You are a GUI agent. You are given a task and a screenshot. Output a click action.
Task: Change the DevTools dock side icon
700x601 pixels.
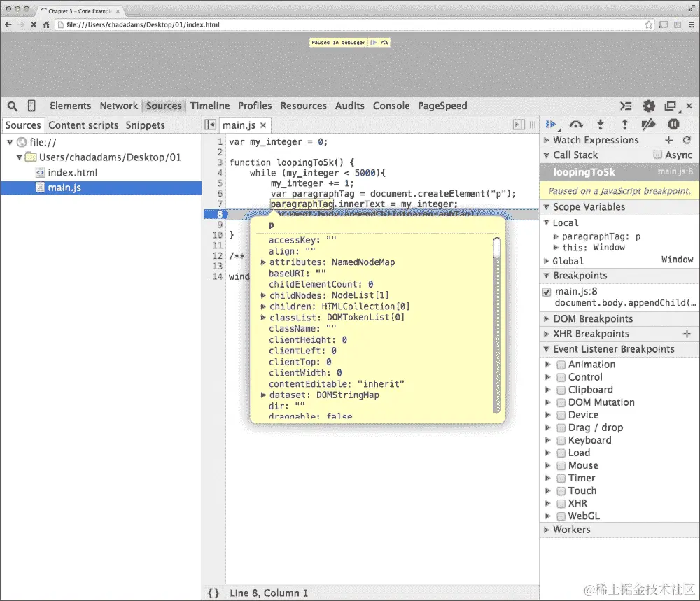pos(671,106)
